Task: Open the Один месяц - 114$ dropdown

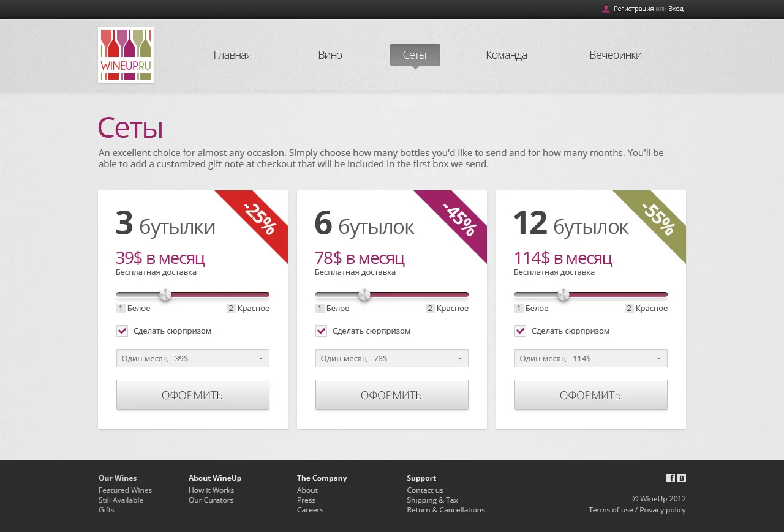Action: [591, 358]
